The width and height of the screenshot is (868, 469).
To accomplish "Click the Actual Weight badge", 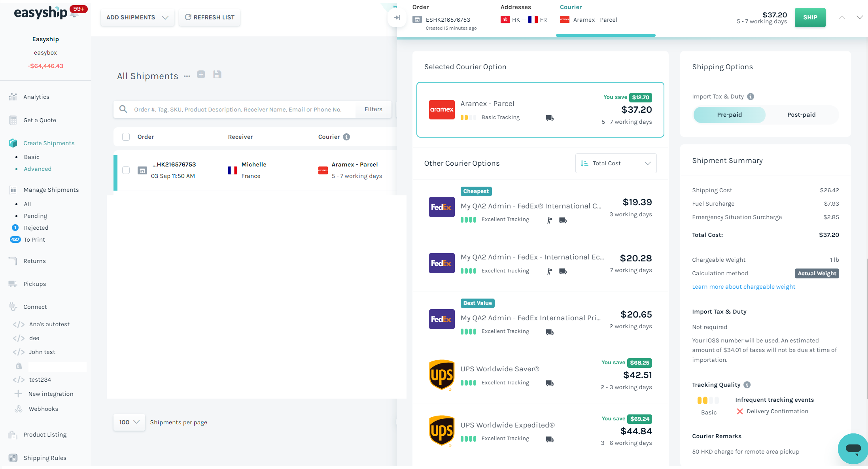I will coord(817,273).
